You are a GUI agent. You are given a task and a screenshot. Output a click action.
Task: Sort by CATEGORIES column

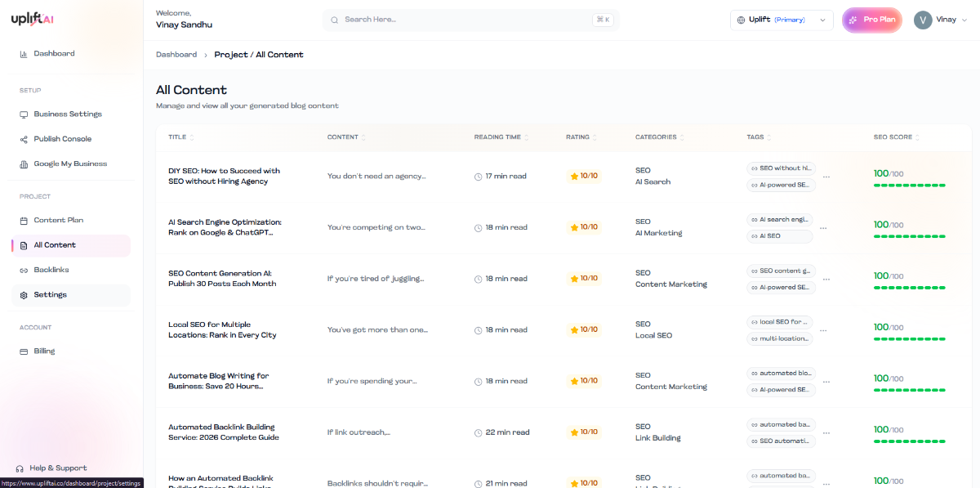[x=660, y=137]
